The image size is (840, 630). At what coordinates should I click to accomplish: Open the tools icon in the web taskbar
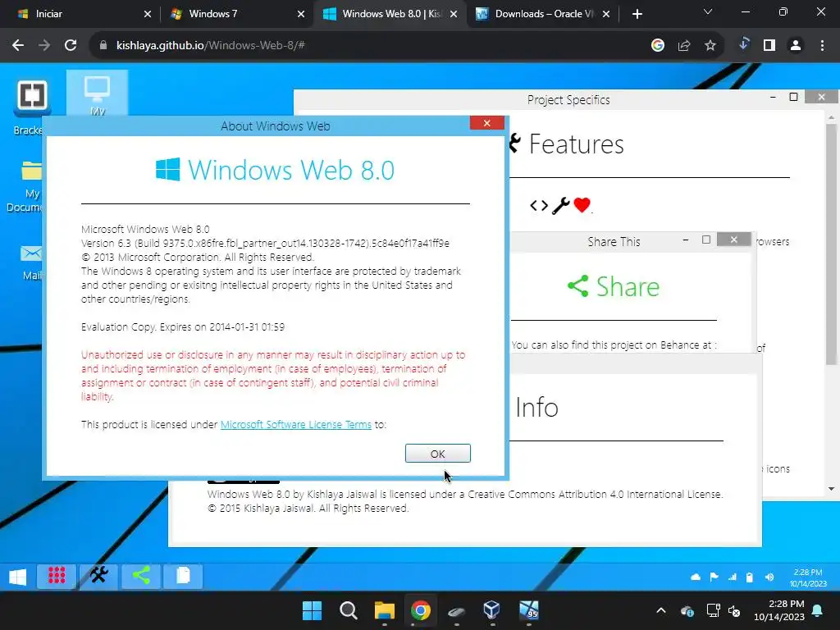(99, 576)
